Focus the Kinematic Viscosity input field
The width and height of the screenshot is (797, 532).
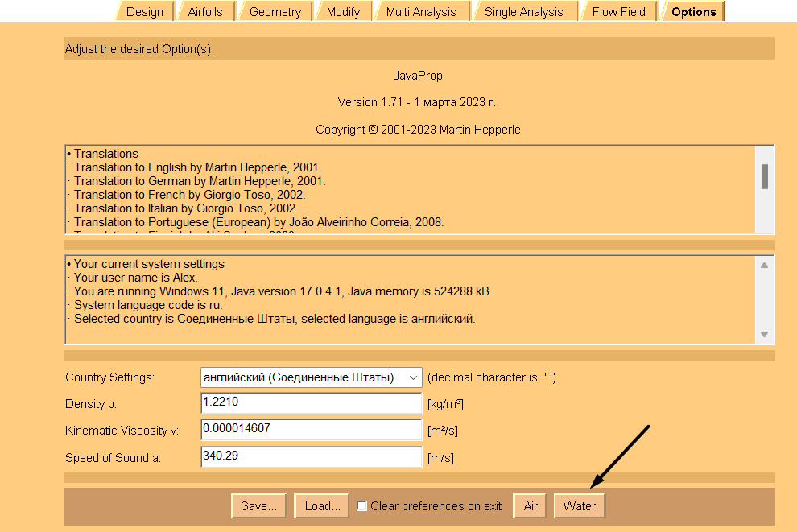[x=311, y=430]
